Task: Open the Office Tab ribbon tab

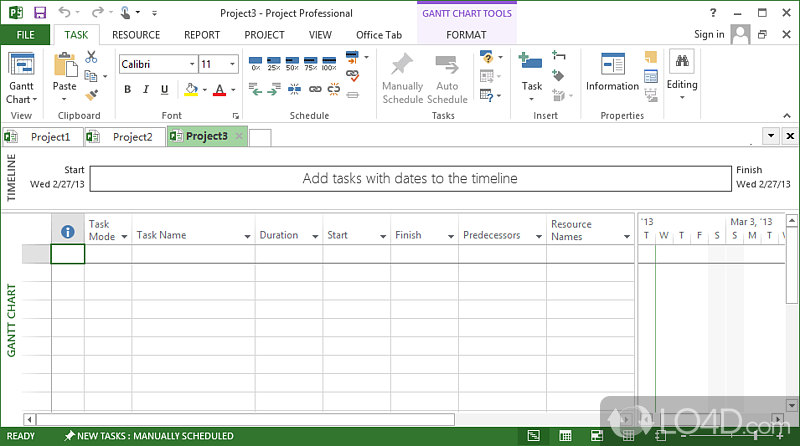Action: point(379,35)
